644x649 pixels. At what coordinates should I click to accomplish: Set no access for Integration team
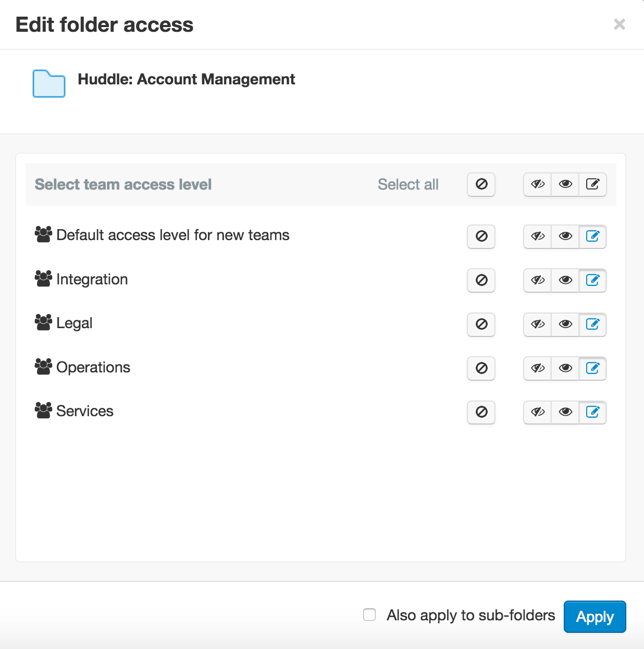[x=481, y=280]
